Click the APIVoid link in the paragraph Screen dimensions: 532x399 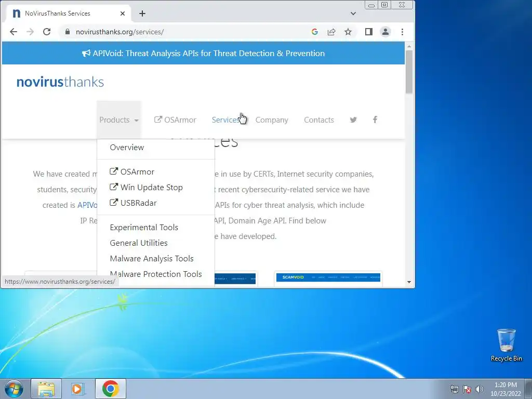coord(87,205)
